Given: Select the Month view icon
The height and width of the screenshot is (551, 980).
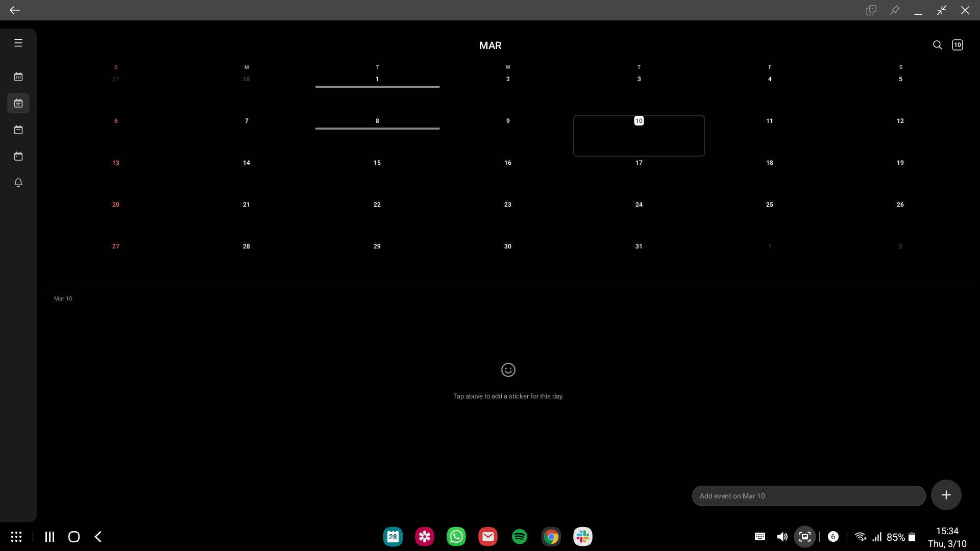Looking at the screenshot, I should pyautogui.click(x=18, y=104).
